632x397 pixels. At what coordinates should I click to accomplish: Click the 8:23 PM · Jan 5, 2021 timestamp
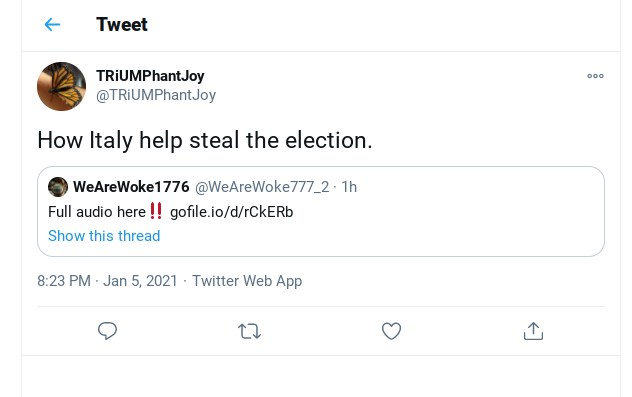tap(107, 281)
